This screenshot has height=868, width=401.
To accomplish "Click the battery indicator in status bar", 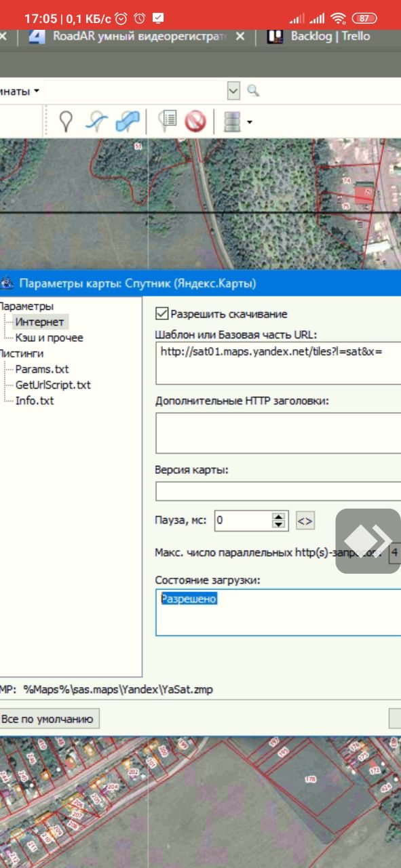I will (x=365, y=18).
